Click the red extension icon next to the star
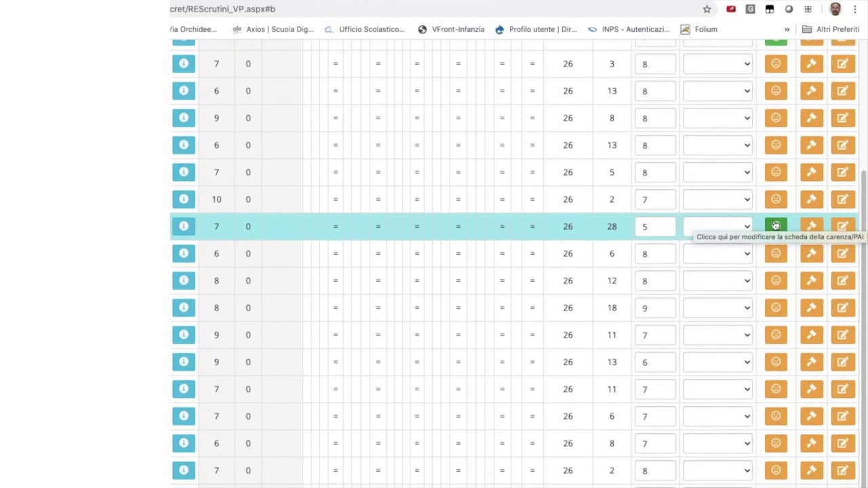The width and height of the screenshot is (868, 488). (731, 9)
